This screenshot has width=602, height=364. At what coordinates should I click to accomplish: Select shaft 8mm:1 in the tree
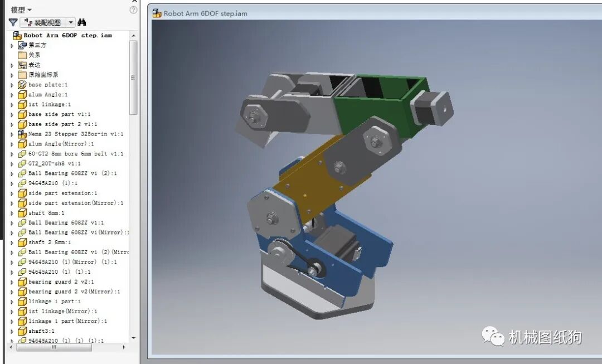click(x=46, y=213)
